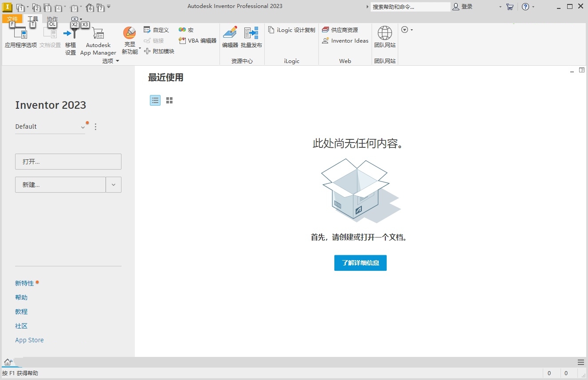Click the quick access home icon labeled 6

tap(89, 8)
